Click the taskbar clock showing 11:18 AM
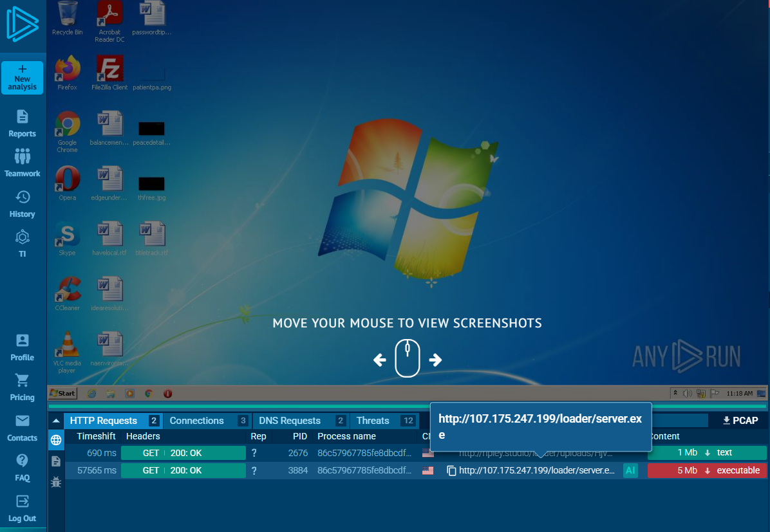Screen dimensions: 770x532 click(740, 394)
